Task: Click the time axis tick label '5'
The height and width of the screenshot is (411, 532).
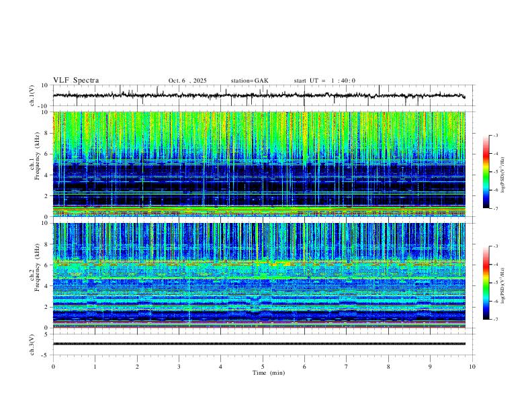Action: pyautogui.click(x=263, y=367)
